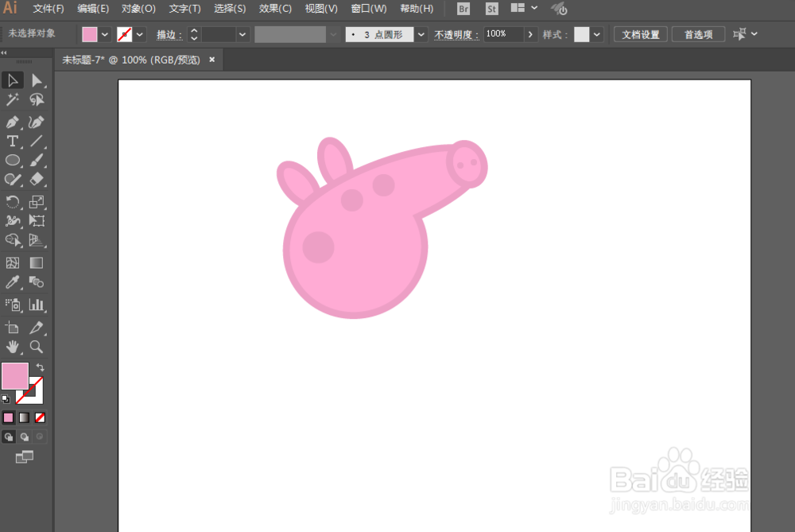Image resolution: width=795 pixels, height=532 pixels.
Task: Select the Shaper pencil tool
Action: pyautogui.click(x=12, y=179)
